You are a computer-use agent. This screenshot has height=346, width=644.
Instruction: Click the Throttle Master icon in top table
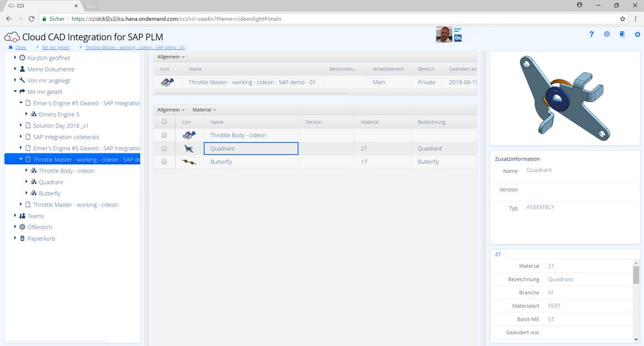[167, 82]
